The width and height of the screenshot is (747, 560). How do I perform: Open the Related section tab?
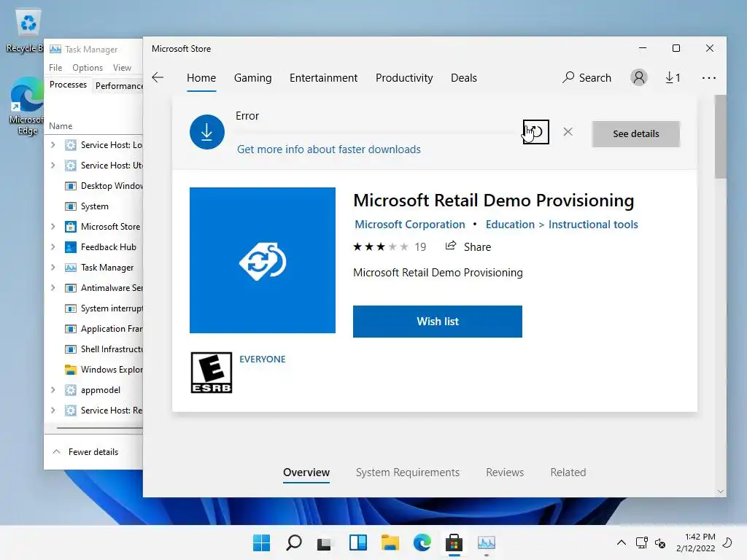pyautogui.click(x=568, y=472)
